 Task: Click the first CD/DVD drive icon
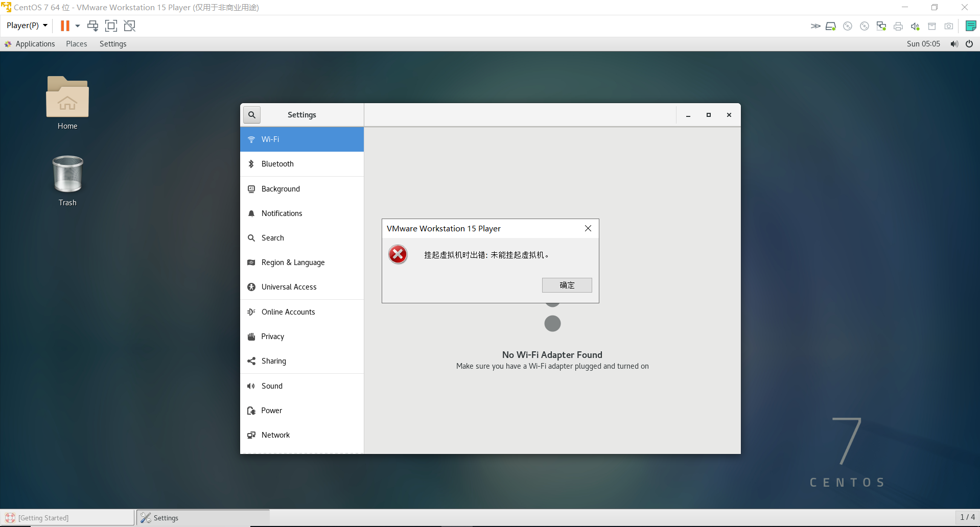tap(848, 26)
